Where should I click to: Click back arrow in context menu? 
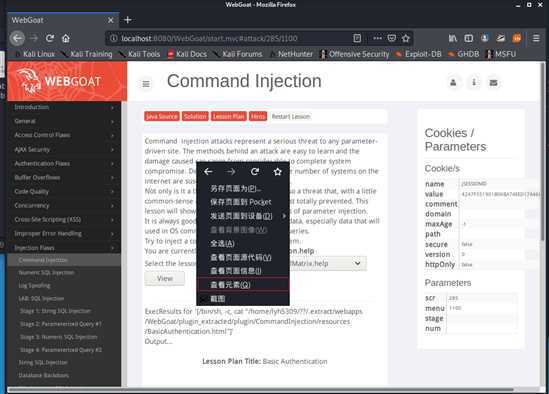[x=208, y=172]
